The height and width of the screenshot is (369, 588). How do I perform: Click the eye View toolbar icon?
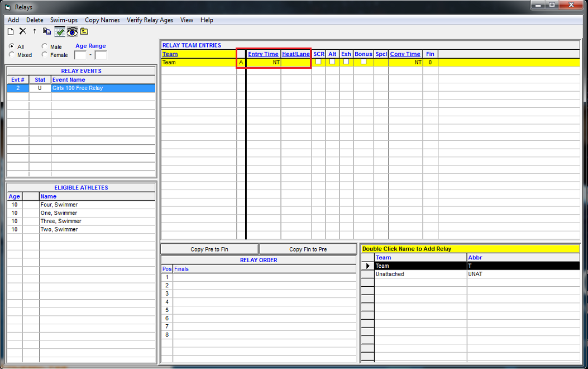click(72, 32)
